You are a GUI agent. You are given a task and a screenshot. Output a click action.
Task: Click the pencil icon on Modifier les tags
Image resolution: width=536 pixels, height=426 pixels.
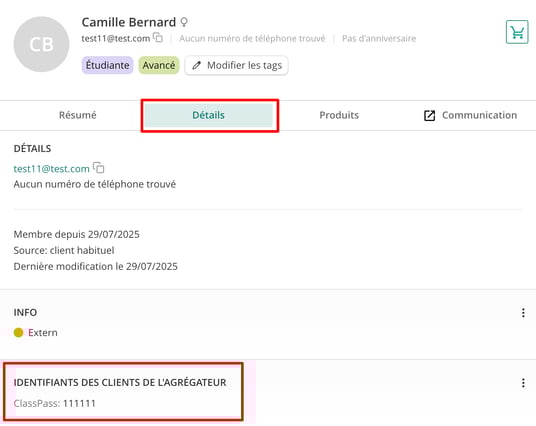tap(196, 65)
